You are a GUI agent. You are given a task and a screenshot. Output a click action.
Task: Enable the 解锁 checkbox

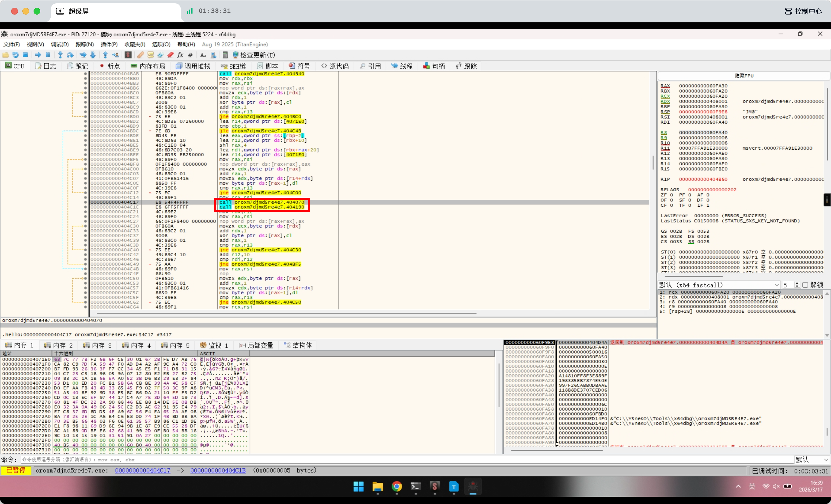pos(805,285)
